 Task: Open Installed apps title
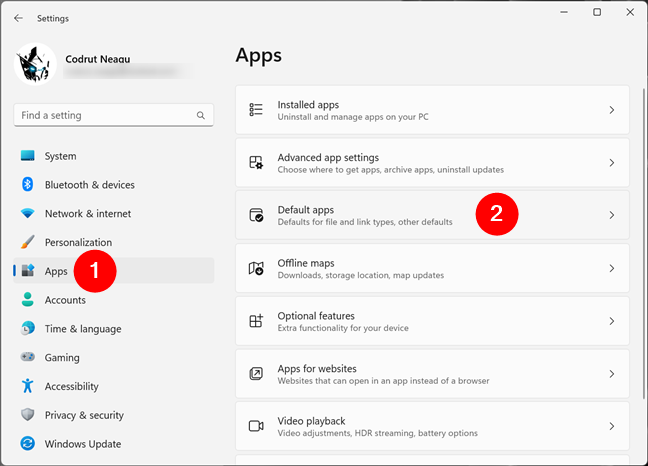click(x=308, y=105)
